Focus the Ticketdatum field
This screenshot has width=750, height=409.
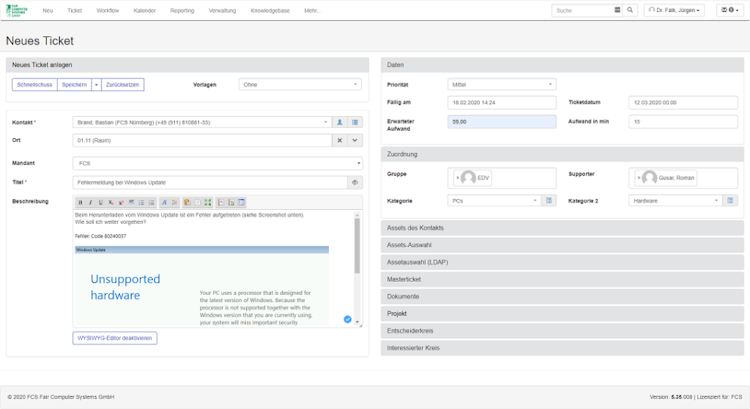click(683, 102)
